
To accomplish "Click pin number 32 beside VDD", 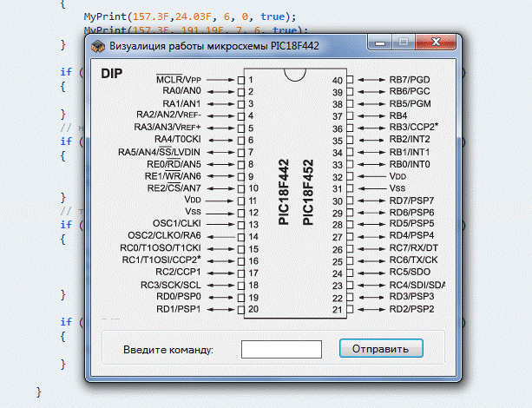I will coord(338,178).
